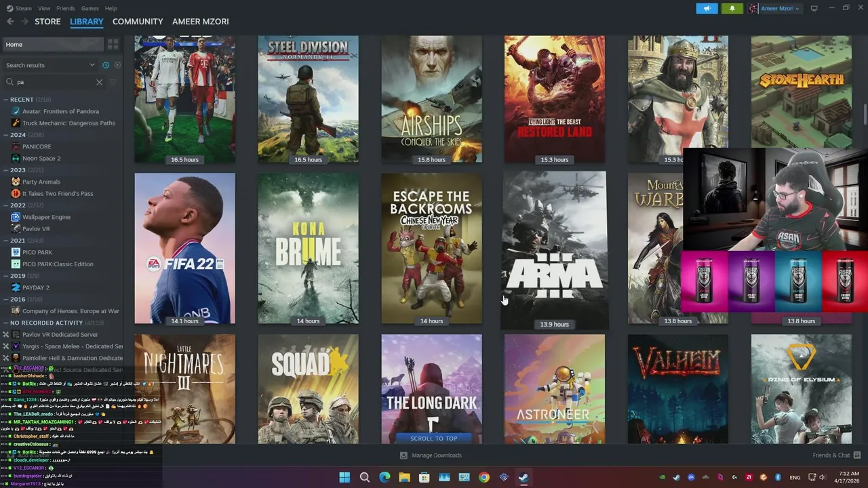This screenshot has height=488, width=868.
Task: Open the Friends menu
Action: pyautogui.click(x=66, y=8)
